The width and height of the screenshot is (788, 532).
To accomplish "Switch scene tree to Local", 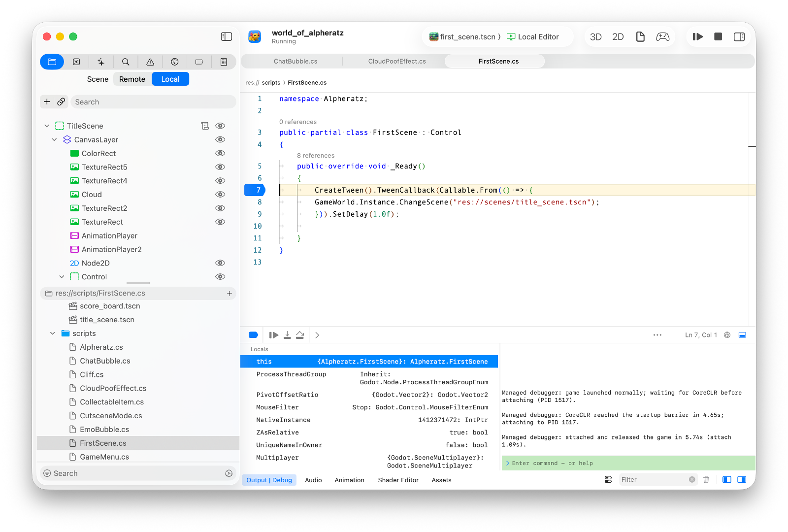I will click(170, 79).
